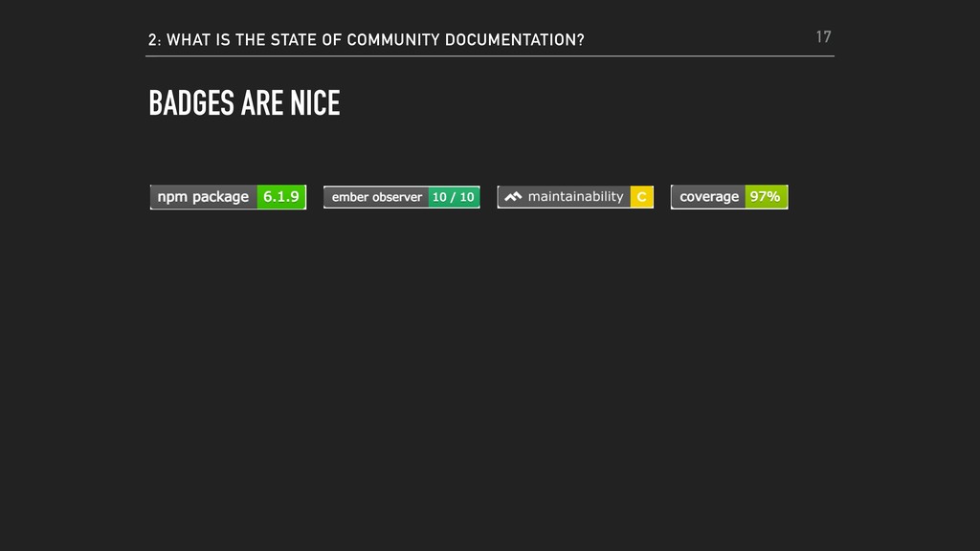980x551 pixels.
Task: Click the npm package 6.1.9 badge
Action: [228, 197]
